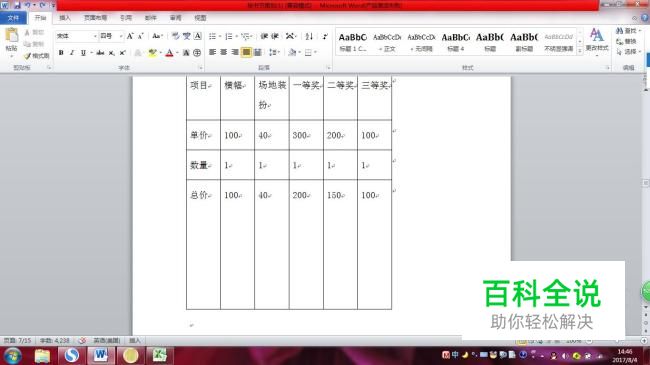Click the Save icon in quick access toolbar

click(x=17, y=5)
